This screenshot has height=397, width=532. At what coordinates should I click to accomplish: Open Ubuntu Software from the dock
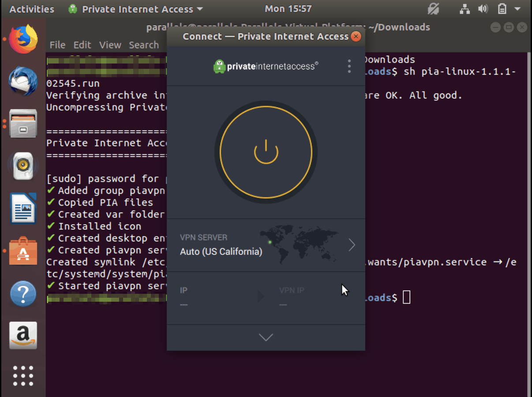[22, 251]
